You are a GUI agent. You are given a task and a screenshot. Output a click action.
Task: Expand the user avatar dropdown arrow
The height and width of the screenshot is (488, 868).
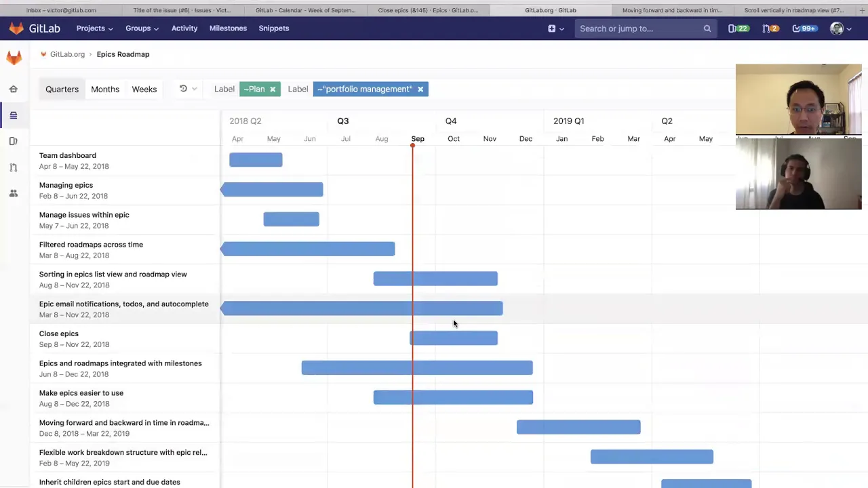point(848,28)
